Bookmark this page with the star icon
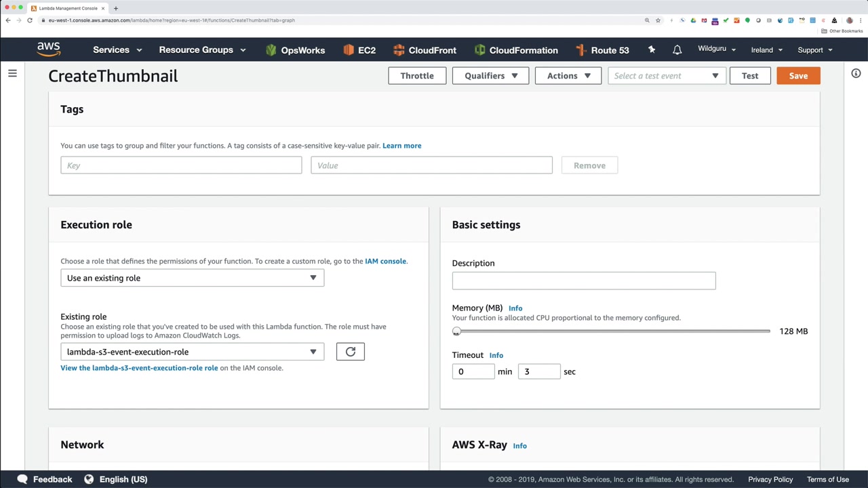This screenshot has height=488, width=868. (658, 20)
